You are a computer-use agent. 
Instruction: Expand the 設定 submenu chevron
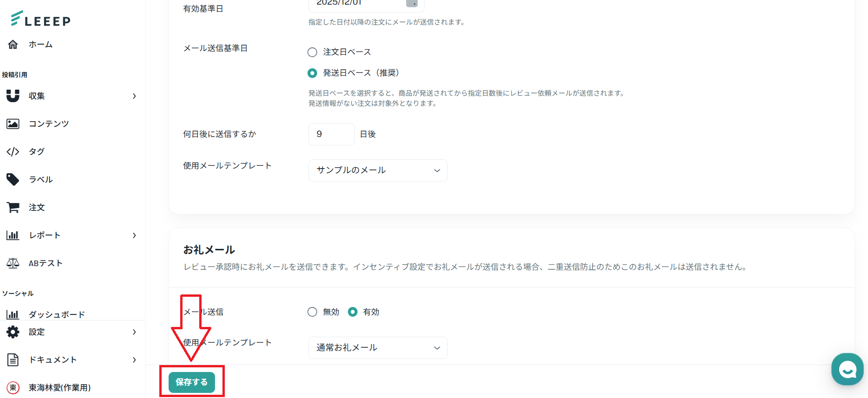134,332
